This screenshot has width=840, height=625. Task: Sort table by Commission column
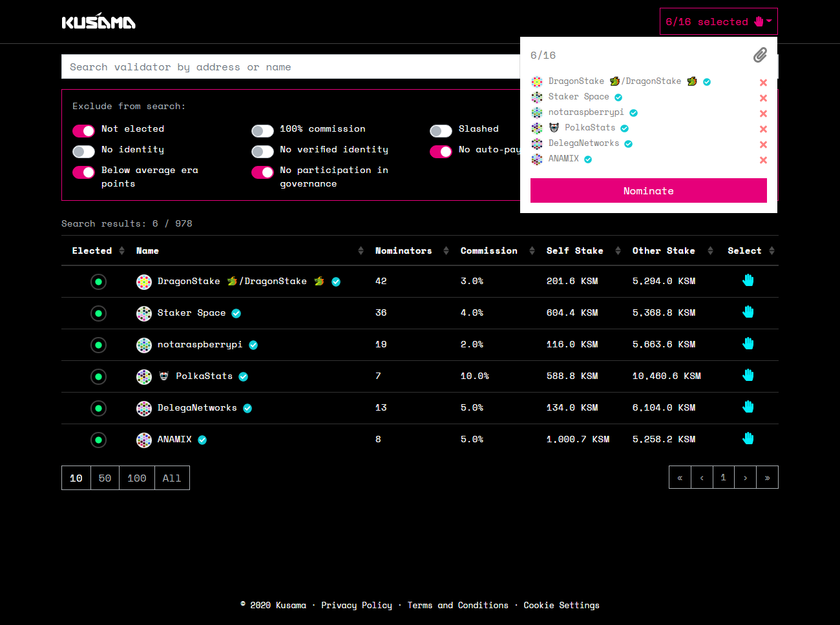tap(497, 251)
